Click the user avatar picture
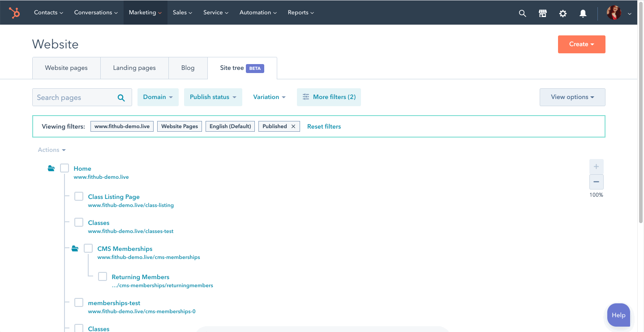The width and height of the screenshot is (644, 332). 614,13
